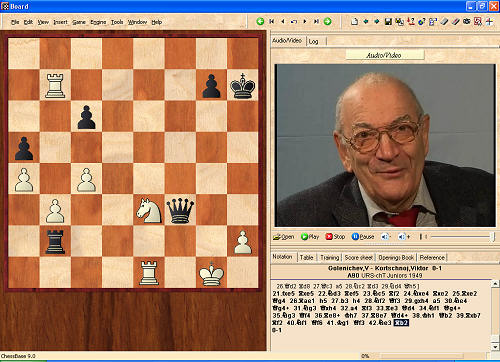
Task: Click the copy game icon beside save
Action: tap(399, 22)
